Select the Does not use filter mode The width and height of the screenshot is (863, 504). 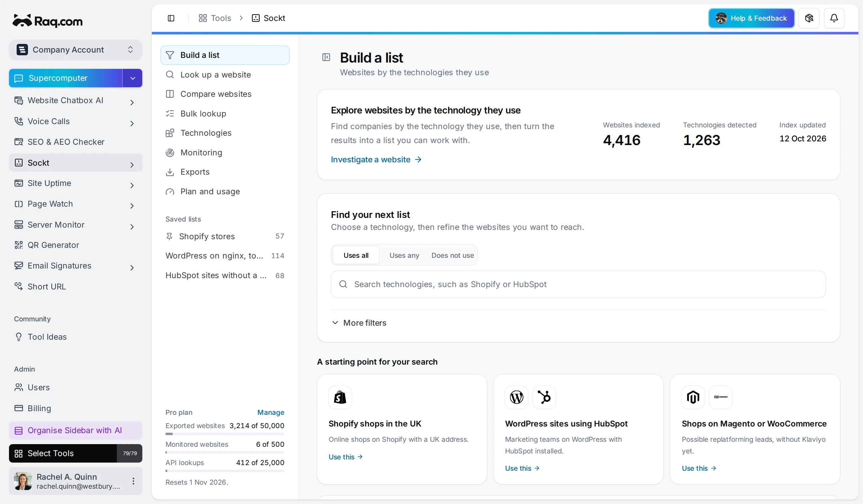coord(452,255)
